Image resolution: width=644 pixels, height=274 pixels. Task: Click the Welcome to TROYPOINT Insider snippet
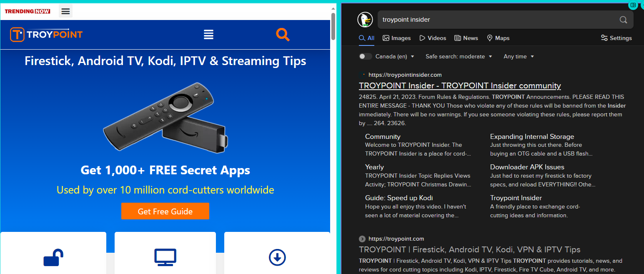[418, 149]
